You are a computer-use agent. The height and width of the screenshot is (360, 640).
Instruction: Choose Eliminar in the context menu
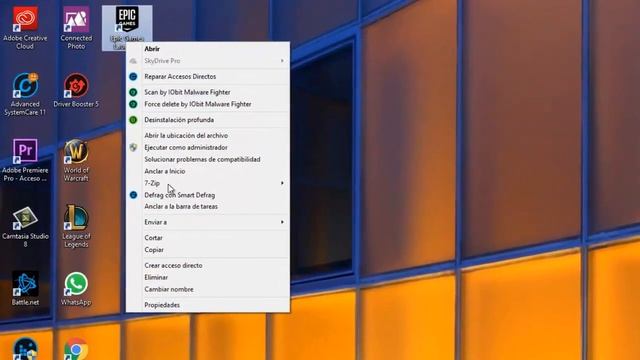[208, 277]
